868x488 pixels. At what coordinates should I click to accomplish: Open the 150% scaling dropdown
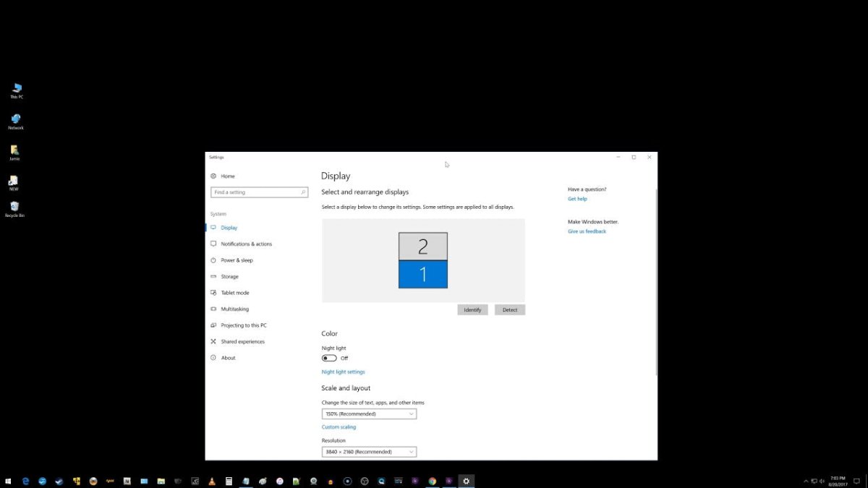369,414
